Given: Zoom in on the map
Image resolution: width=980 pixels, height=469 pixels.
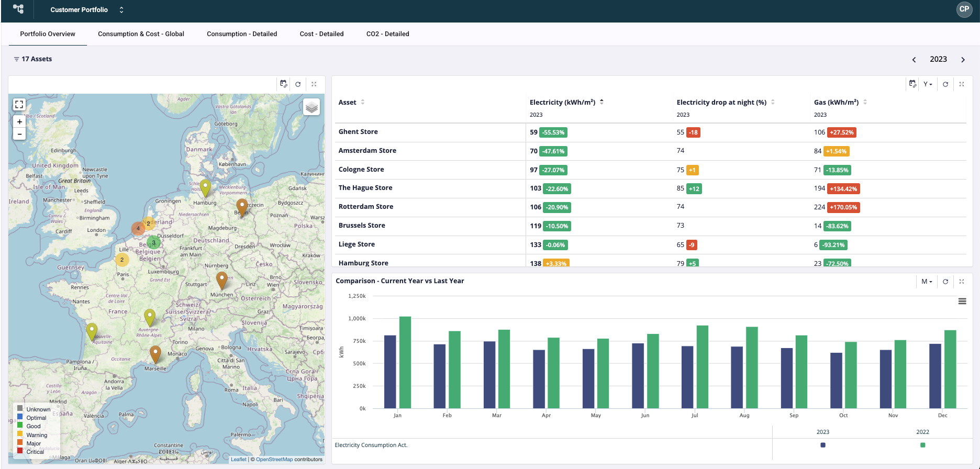Looking at the screenshot, I should point(19,121).
